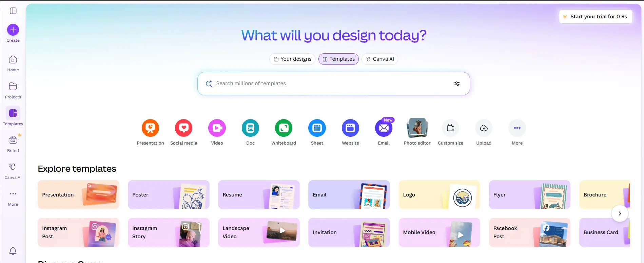Image resolution: width=644 pixels, height=263 pixels.
Task: Open the Flyer template card
Action: 529,194
